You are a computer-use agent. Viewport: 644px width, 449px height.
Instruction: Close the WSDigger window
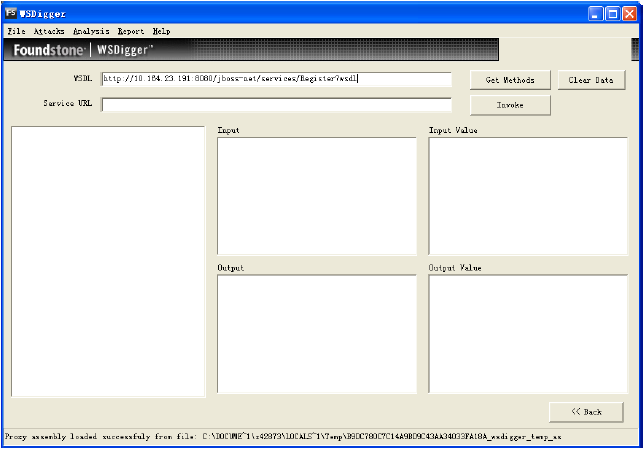coord(629,14)
